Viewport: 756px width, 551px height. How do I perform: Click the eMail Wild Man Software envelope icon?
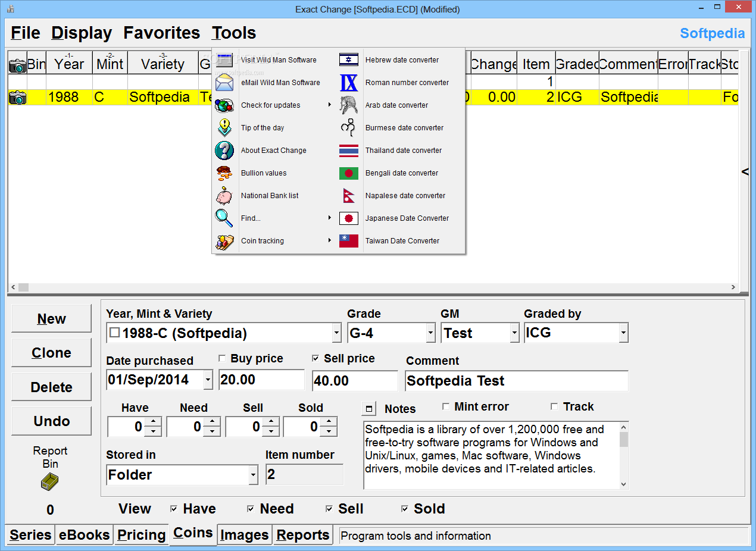pyautogui.click(x=224, y=83)
